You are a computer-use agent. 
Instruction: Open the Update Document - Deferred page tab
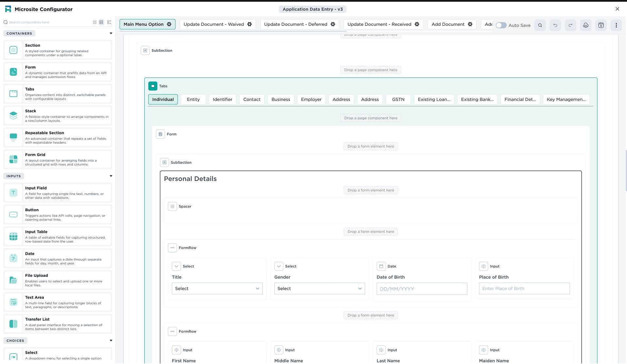[295, 24]
